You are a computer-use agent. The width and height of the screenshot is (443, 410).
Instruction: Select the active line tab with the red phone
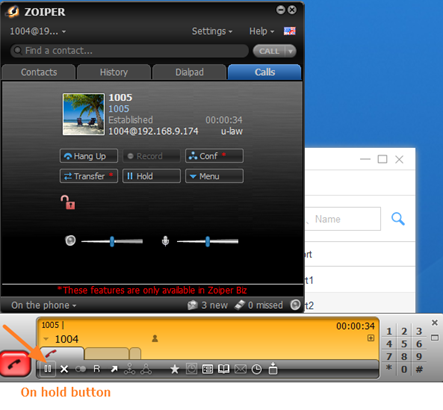click(61, 354)
